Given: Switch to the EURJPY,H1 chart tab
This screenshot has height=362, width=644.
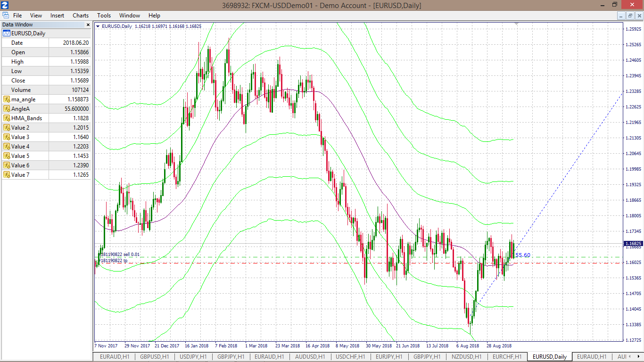Looking at the screenshot, I should click(389, 357).
